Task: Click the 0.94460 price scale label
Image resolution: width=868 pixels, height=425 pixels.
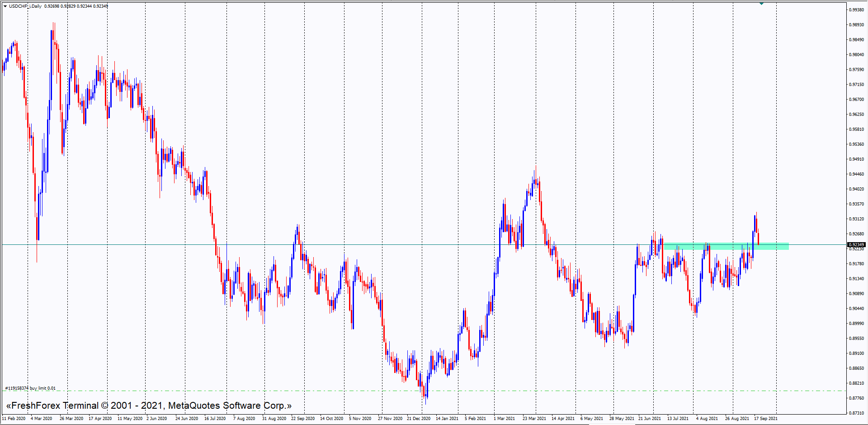Action: (856, 174)
